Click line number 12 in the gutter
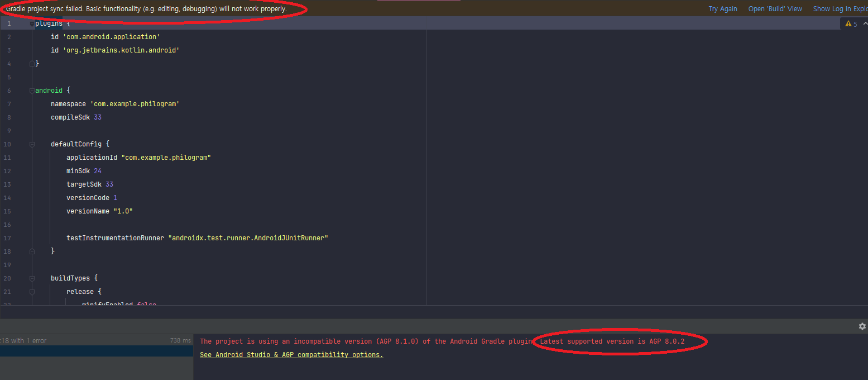Viewport: 868px width, 380px height. point(7,171)
